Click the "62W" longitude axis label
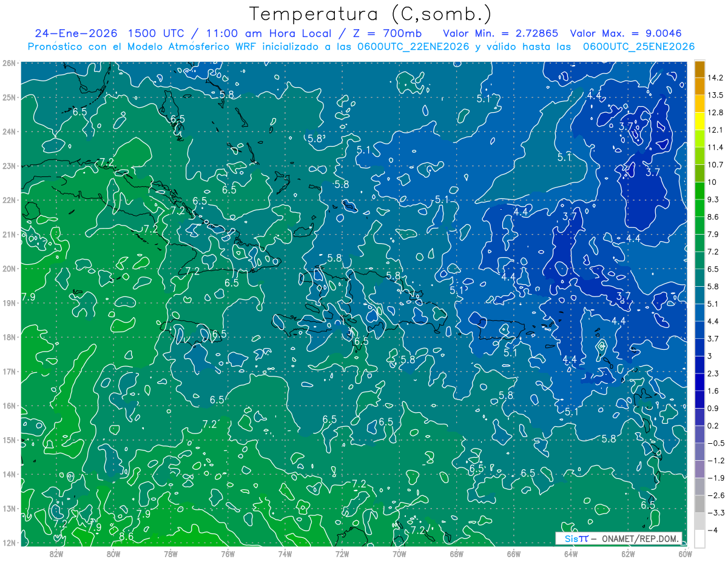Screen dimensions: 728x562 click(628, 553)
